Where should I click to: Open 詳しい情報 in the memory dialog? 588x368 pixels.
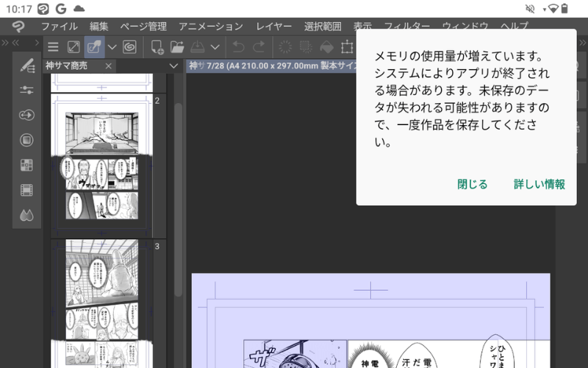539,184
